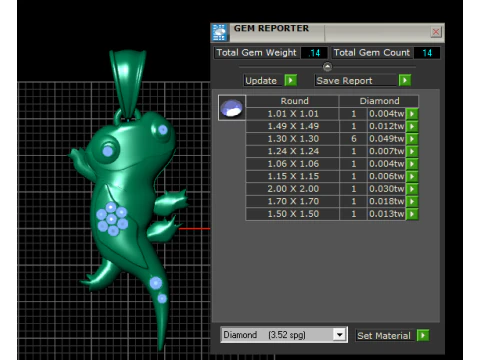The width and height of the screenshot is (480, 360).
Task: Click the Total Gem Count value 14
Action: pyautogui.click(x=427, y=53)
